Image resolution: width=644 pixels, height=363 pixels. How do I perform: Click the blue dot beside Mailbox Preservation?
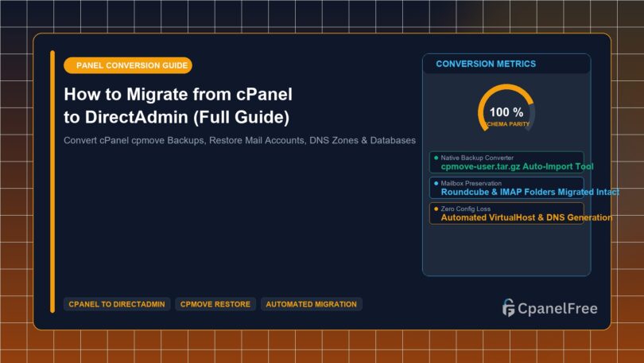tap(436, 183)
